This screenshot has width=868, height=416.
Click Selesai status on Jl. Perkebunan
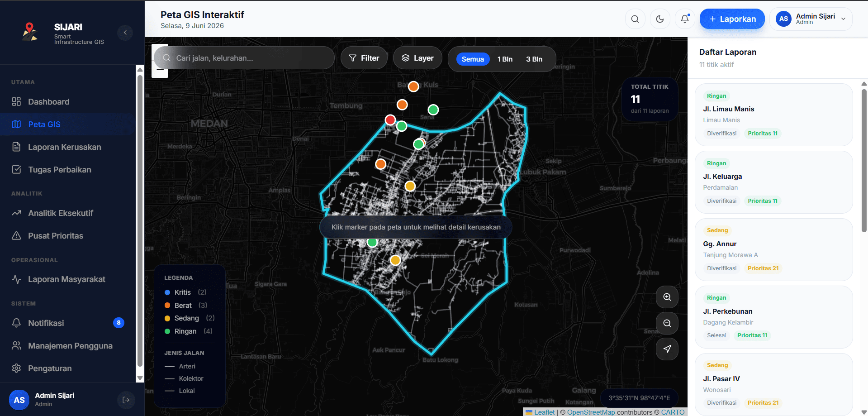pyautogui.click(x=716, y=335)
